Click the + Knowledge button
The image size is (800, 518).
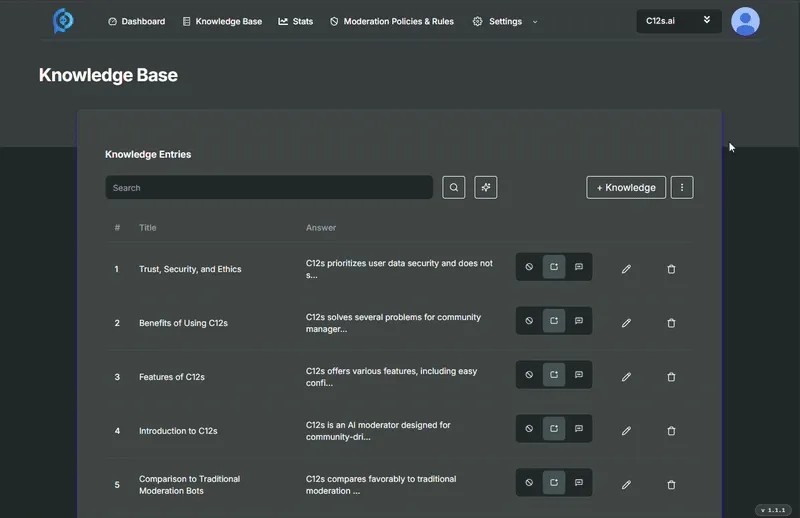[626, 187]
